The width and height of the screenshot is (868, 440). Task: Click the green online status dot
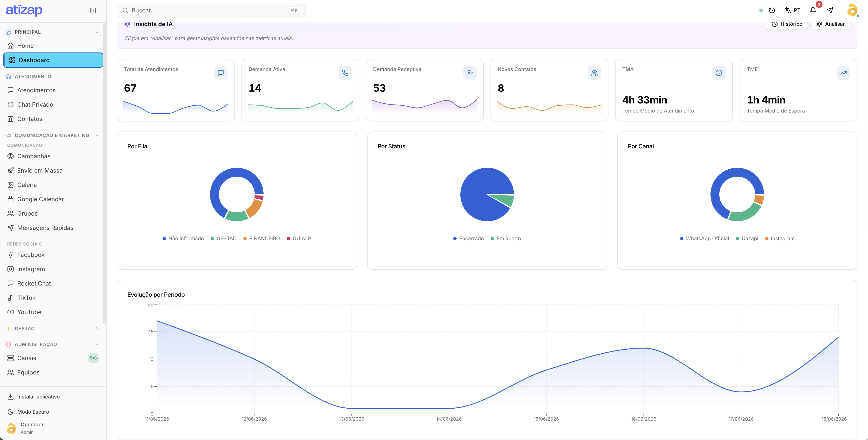pos(761,11)
